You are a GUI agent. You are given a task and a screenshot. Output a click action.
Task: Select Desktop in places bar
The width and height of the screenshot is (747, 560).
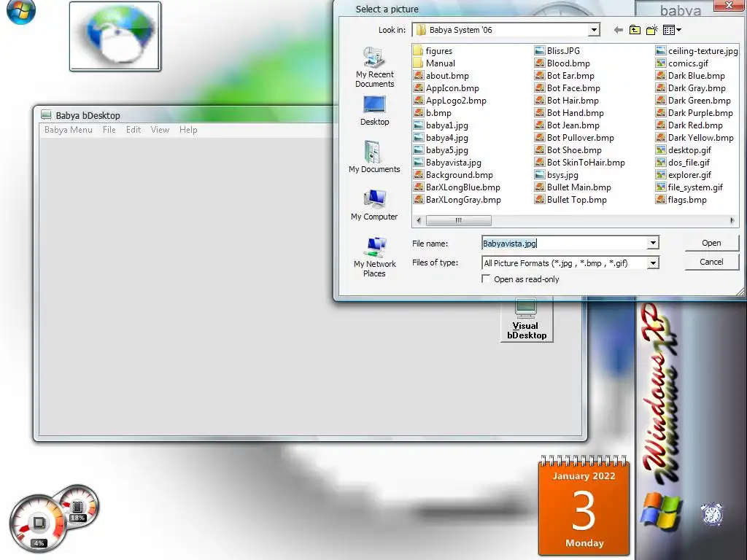(374, 111)
